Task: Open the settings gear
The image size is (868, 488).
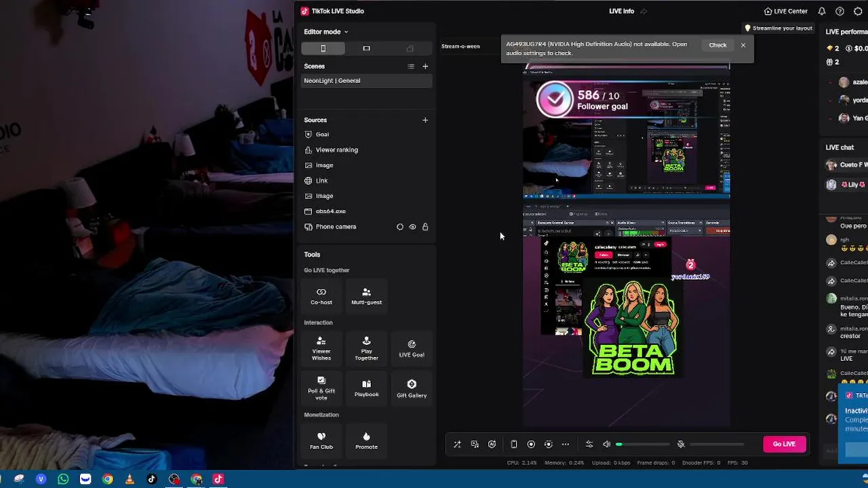Action: (x=857, y=12)
